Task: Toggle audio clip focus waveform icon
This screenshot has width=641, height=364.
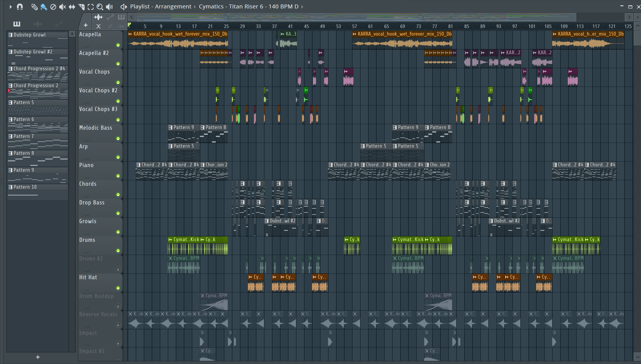Action: 98,17
